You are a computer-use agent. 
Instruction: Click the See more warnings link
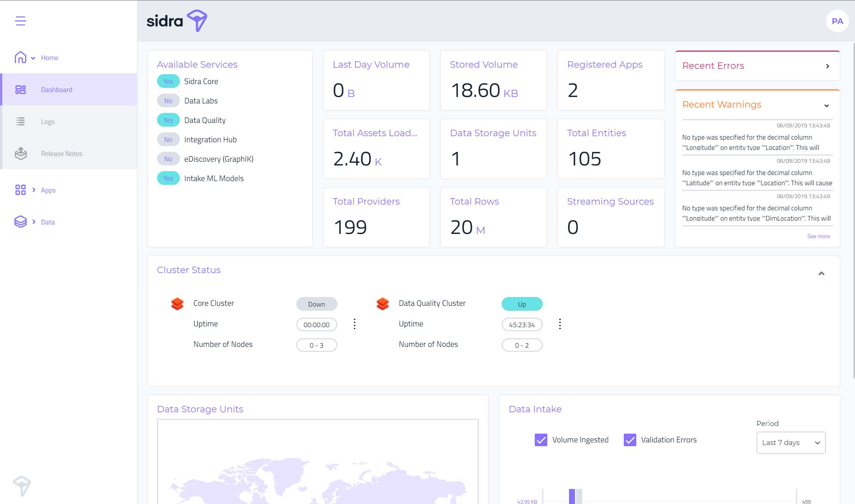pos(818,236)
